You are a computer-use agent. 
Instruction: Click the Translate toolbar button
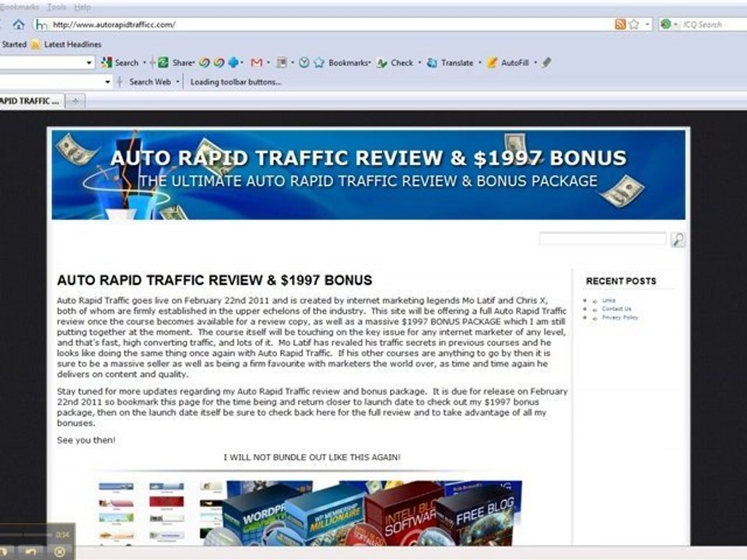point(451,62)
